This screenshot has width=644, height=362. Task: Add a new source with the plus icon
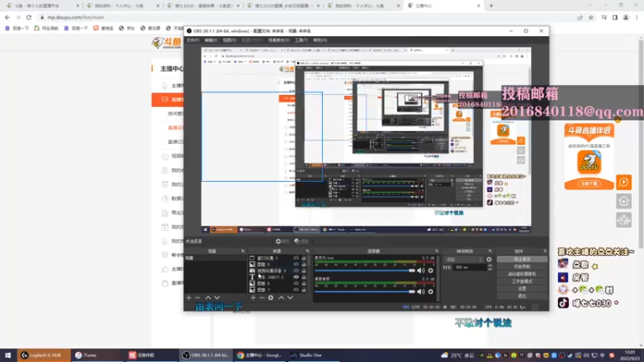coord(253,298)
